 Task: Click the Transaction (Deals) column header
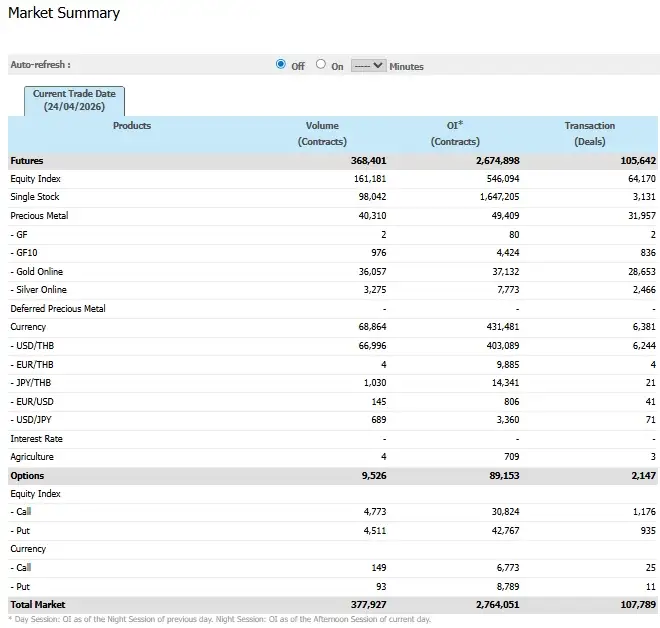coord(589,133)
